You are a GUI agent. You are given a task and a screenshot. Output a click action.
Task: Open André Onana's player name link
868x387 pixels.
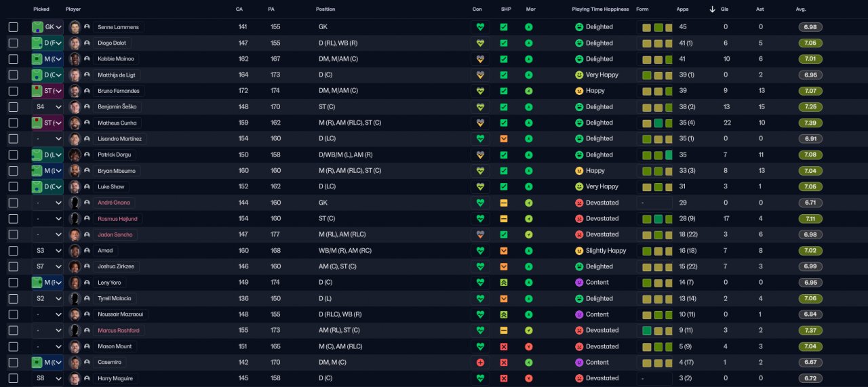(x=114, y=203)
